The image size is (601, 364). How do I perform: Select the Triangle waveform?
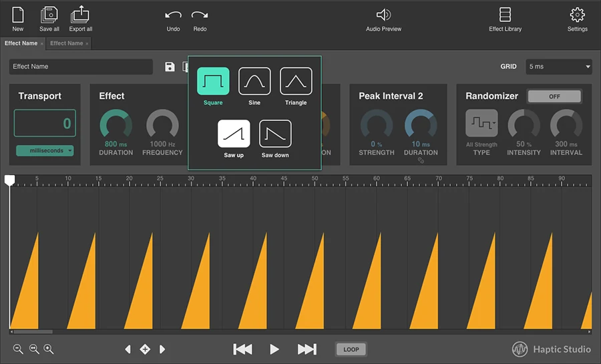(296, 81)
